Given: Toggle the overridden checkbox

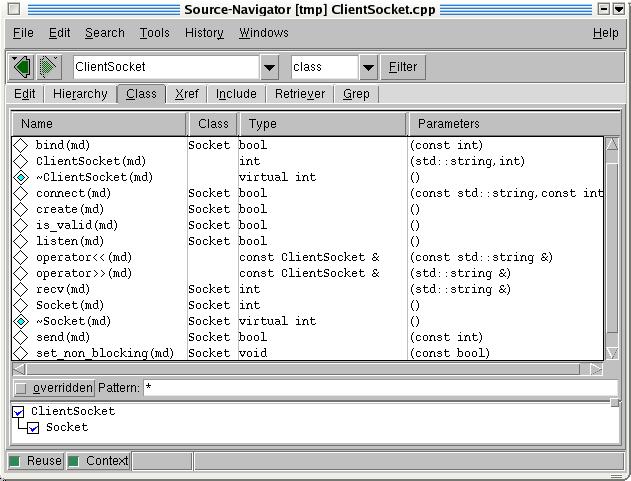Looking at the screenshot, I should point(21,388).
